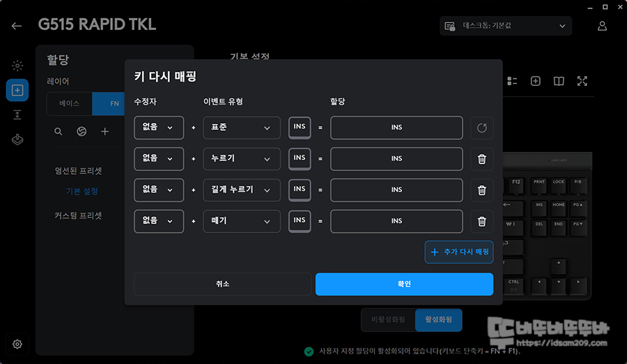This screenshot has height=364, width=627.
Task: Switch to 활성화됨 toggle option
Action: (x=439, y=319)
